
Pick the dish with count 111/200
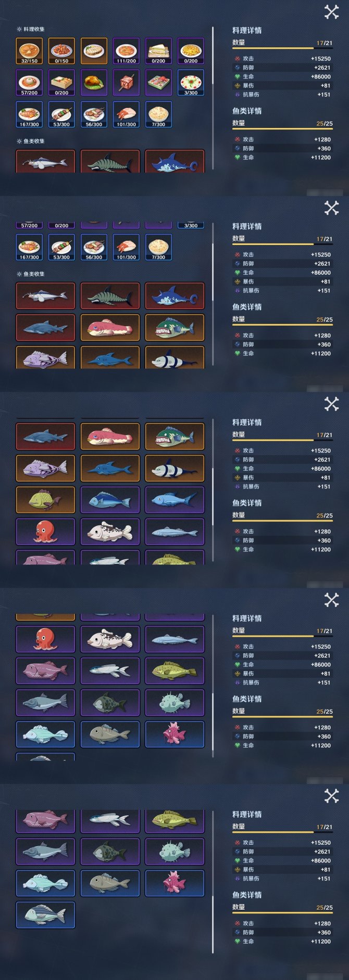pyautogui.click(x=126, y=51)
